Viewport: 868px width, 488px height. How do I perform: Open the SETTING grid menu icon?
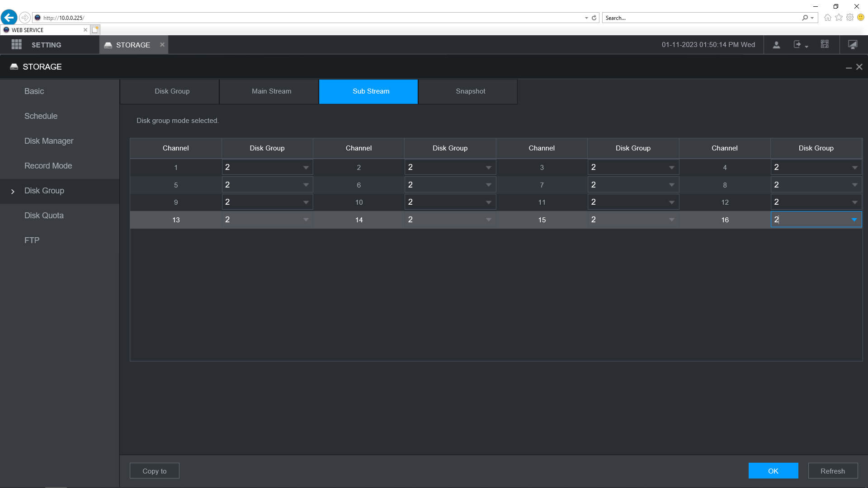(x=17, y=44)
